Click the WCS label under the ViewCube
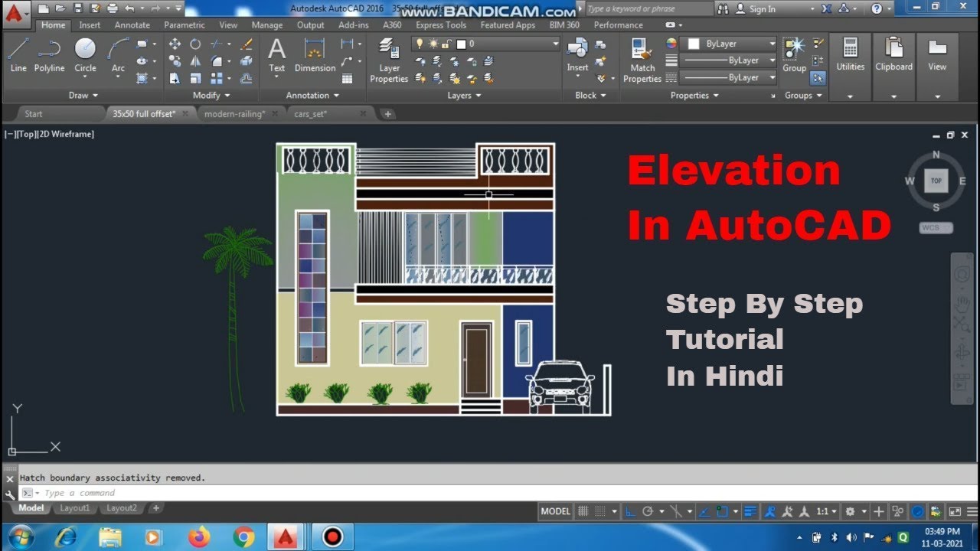 (x=936, y=227)
